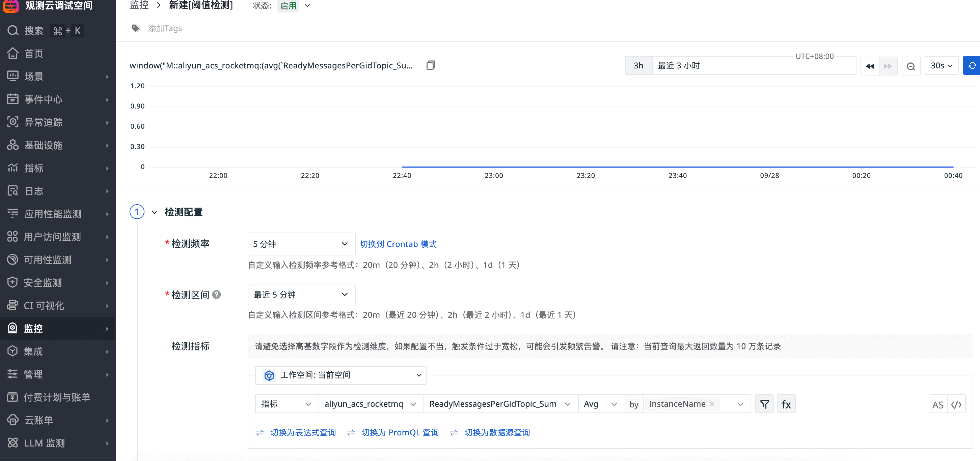This screenshot has width=980, height=461.
Task: Click the 添加Tags input field
Action: [165, 28]
